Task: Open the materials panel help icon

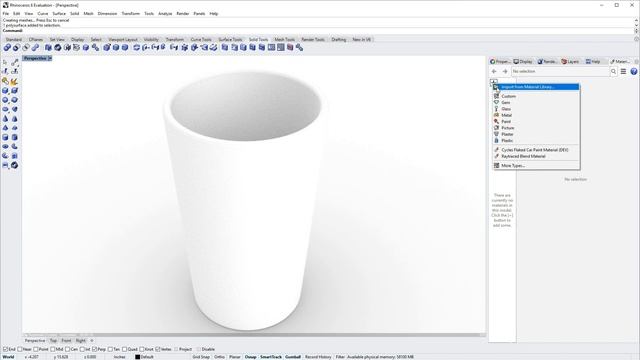Action: pos(634,71)
